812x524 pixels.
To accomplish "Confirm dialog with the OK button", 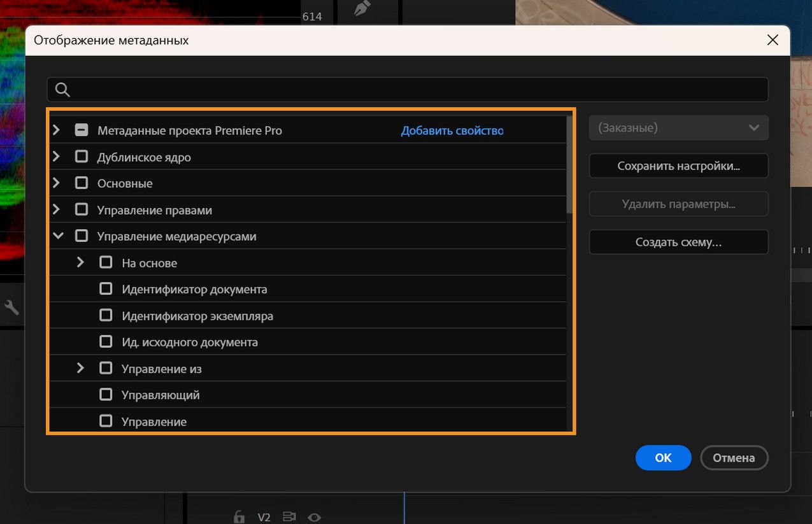I will pyautogui.click(x=663, y=458).
